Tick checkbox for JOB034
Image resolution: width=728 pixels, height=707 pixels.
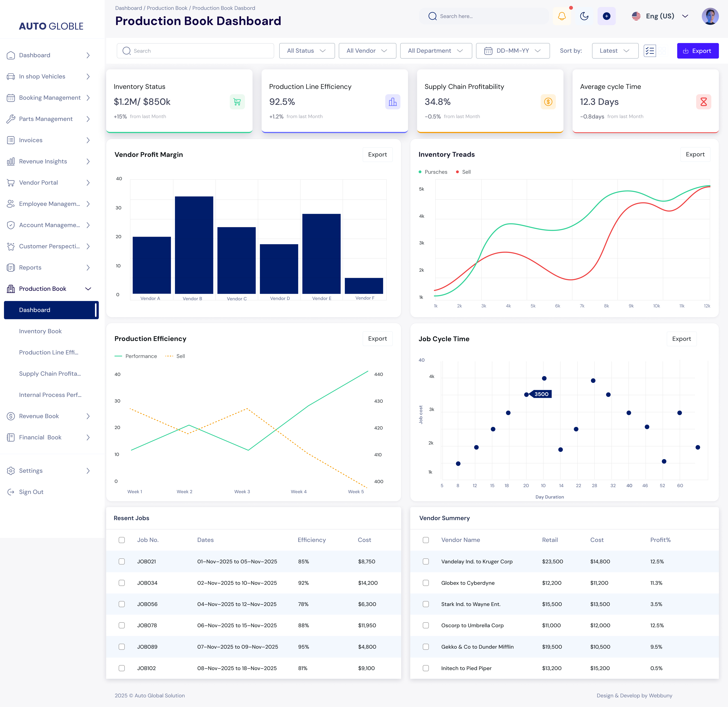122,583
